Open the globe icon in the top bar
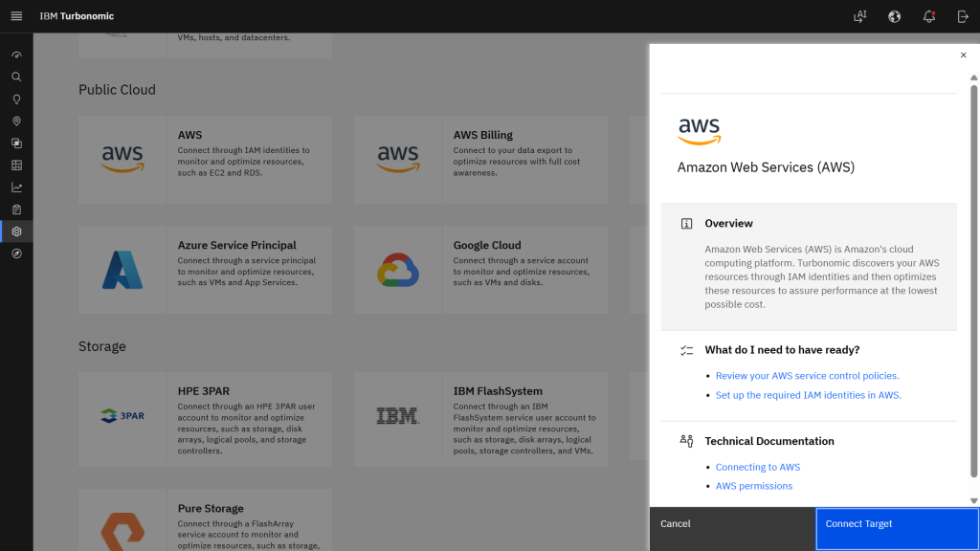Image resolution: width=980 pixels, height=551 pixels. point(894,16)
